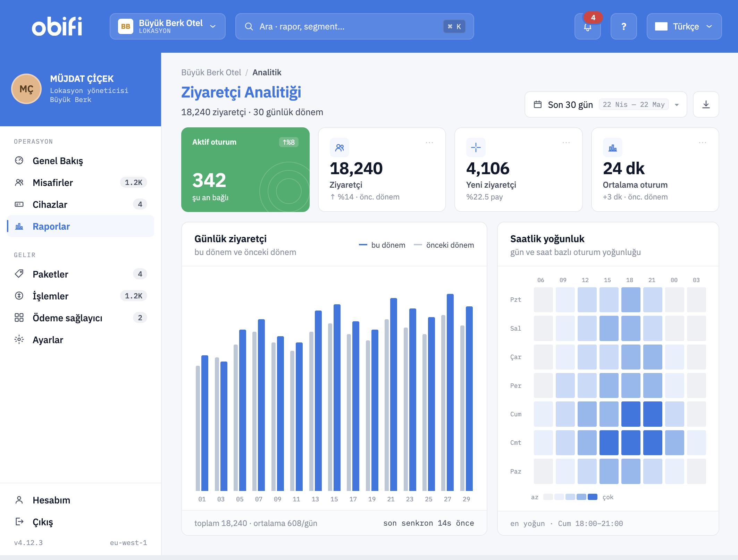Click the Cum 18 heatmap cell
This screenshot has width=738, height=560.
pyautogui.click(x=630, y=414)
